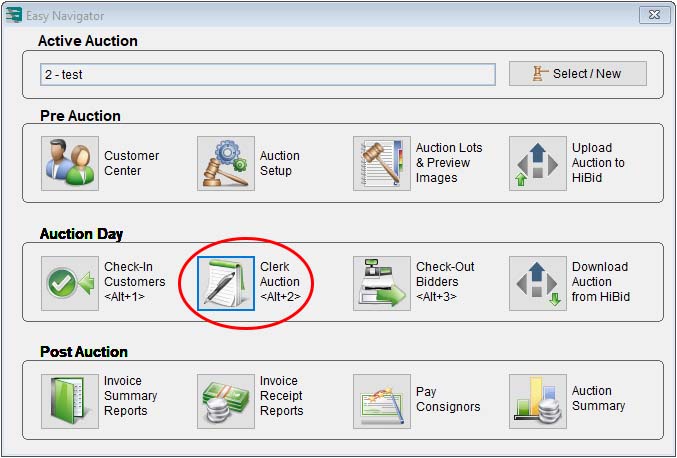Click the Pay Consignors label
677x458 pixels.
448,399
